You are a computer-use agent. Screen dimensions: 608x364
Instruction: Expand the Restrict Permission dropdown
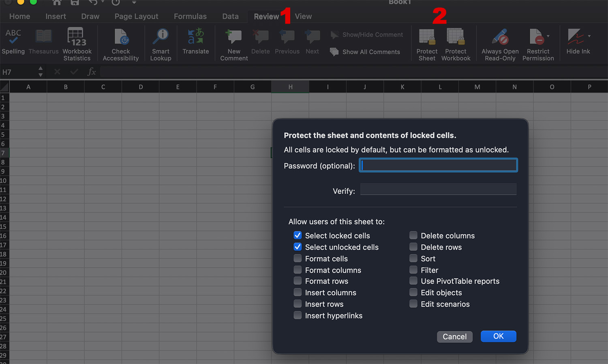pos(548,36)
